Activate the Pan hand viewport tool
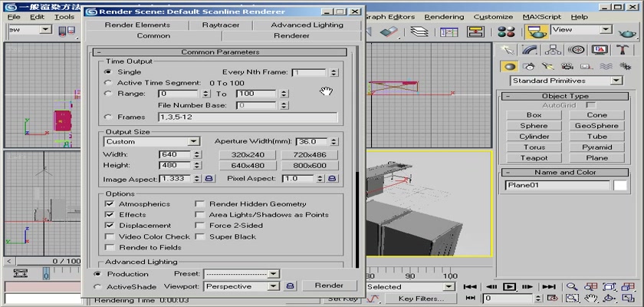This screenshot has width=644, height=307. (590, 299)
